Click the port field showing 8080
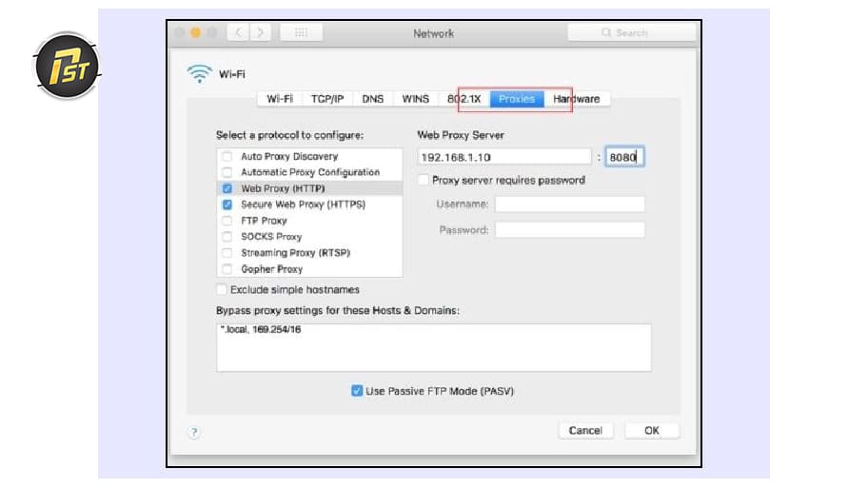Screen dimensions: 868x488 (x=624, y=157)
